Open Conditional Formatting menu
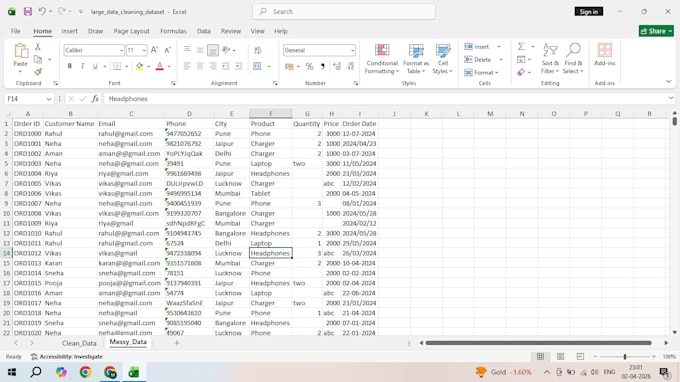The image size is (680, 382). pyautogui.click(x=382, y=59)
